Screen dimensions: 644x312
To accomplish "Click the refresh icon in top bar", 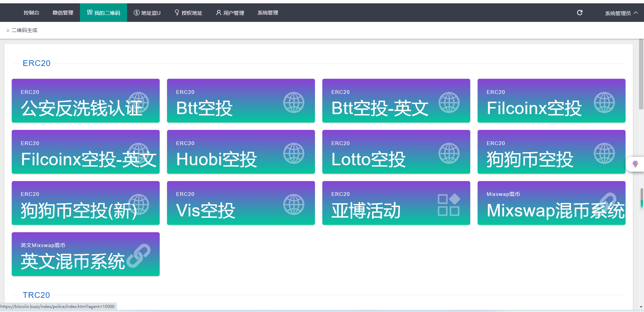I will (x=579, y=13).
